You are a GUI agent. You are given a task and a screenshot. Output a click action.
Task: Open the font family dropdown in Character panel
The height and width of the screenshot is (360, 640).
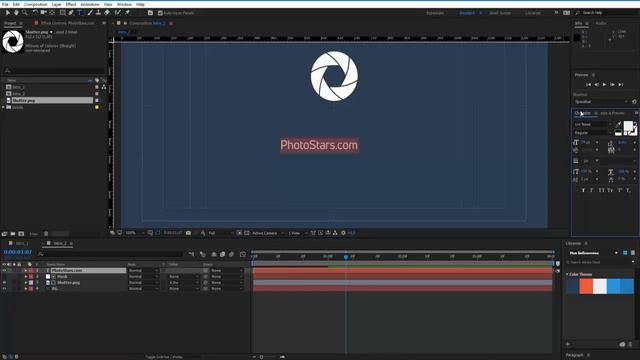coord(593,124)
